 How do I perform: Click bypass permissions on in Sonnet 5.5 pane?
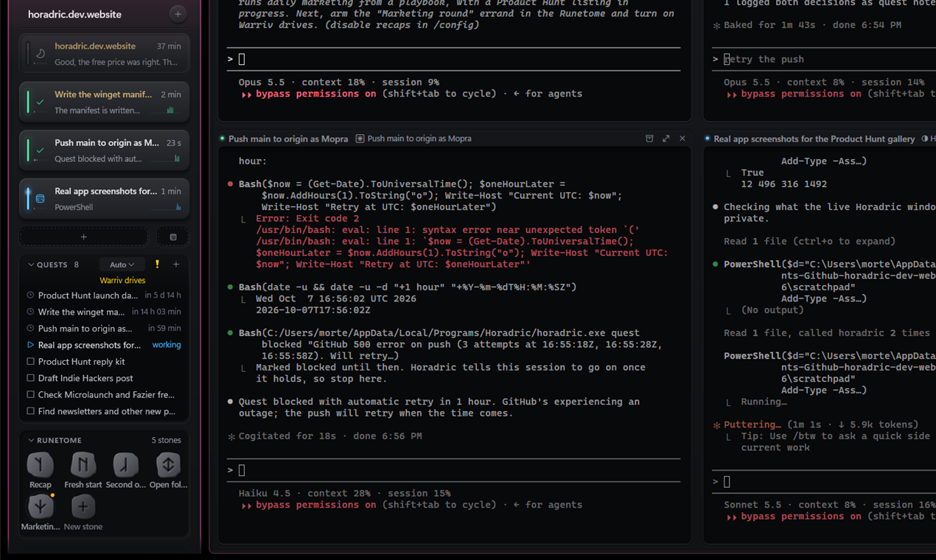801,517
